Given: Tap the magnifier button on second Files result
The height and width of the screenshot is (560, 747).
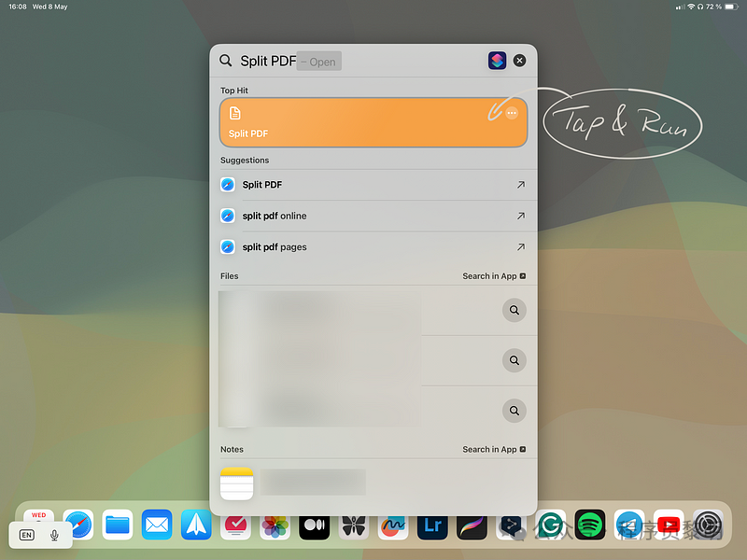Looking at the screenshot, I should [x=514, y=360].
